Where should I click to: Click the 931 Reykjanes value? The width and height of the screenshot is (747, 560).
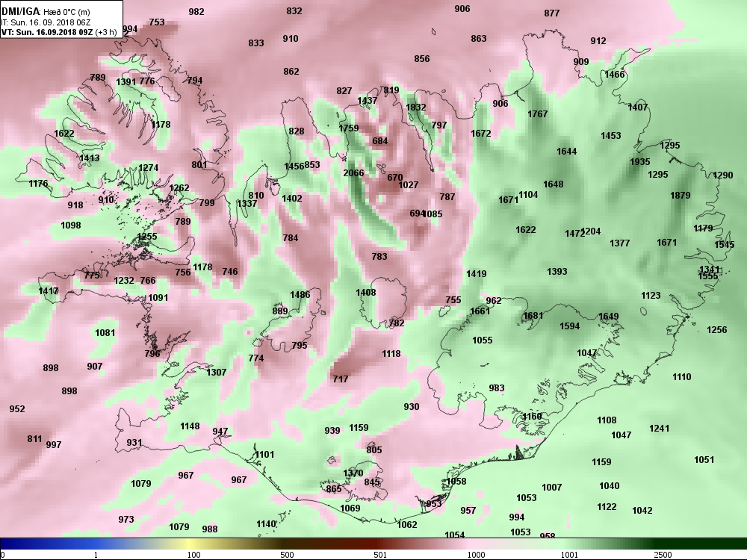coord(134,443)
